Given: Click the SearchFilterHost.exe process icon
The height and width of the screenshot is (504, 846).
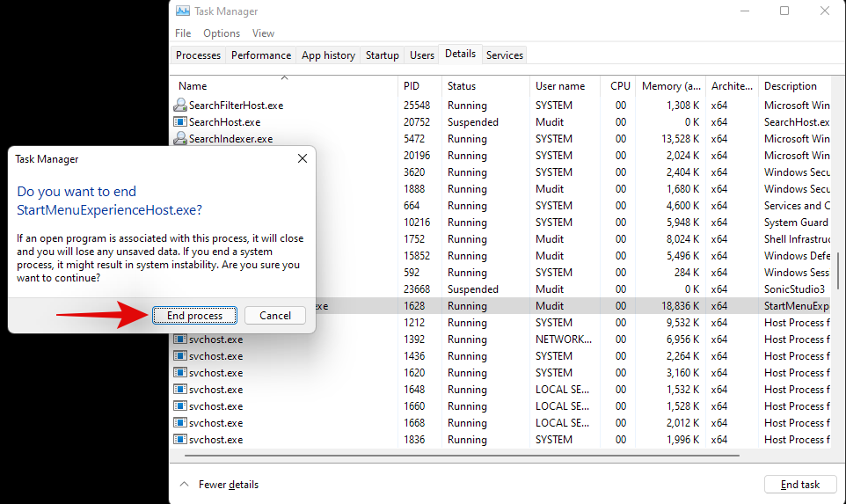Looking at the screenshot, I should pos(180,106).
